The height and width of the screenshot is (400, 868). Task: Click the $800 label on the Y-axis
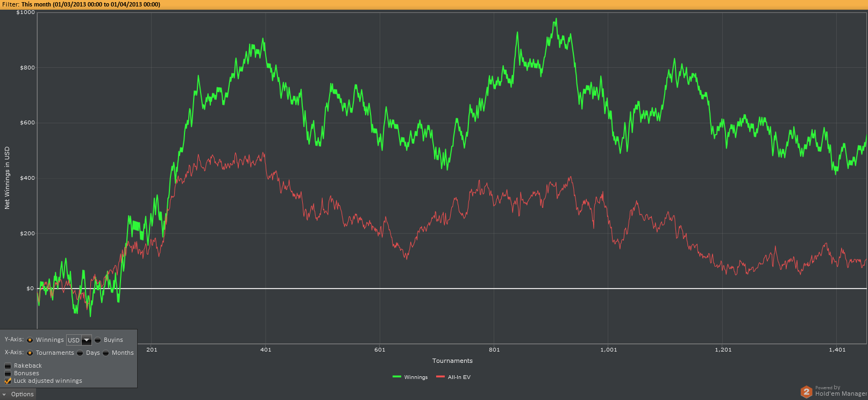point(27,68)
